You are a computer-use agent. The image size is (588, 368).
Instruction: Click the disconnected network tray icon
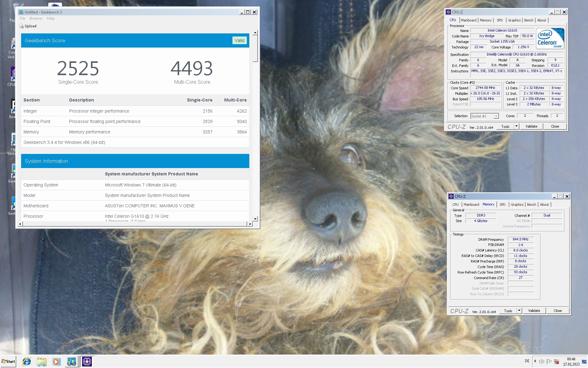coord(557,362)
